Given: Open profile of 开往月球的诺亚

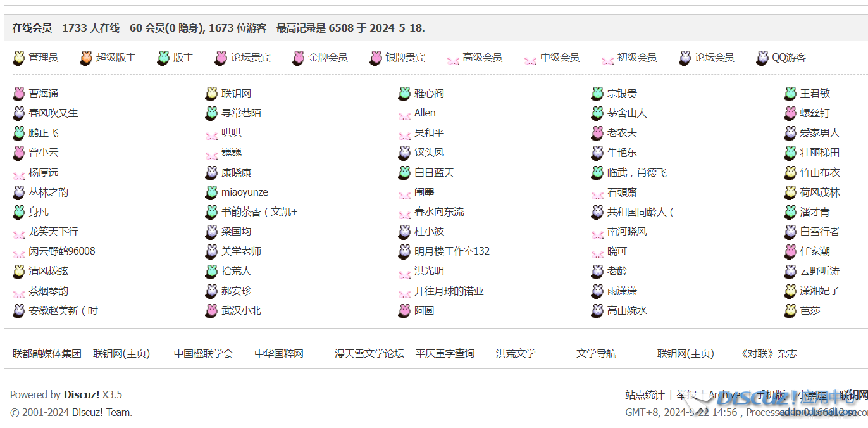Looking at the screenshot, I should click(449, 291).
